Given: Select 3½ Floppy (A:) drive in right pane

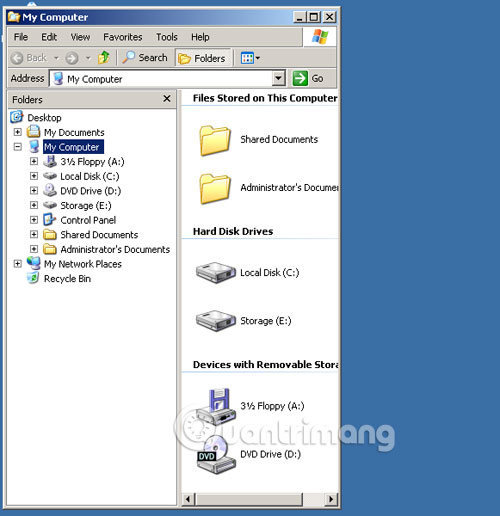Looking at the screenshot, I should tap(217, 406).
